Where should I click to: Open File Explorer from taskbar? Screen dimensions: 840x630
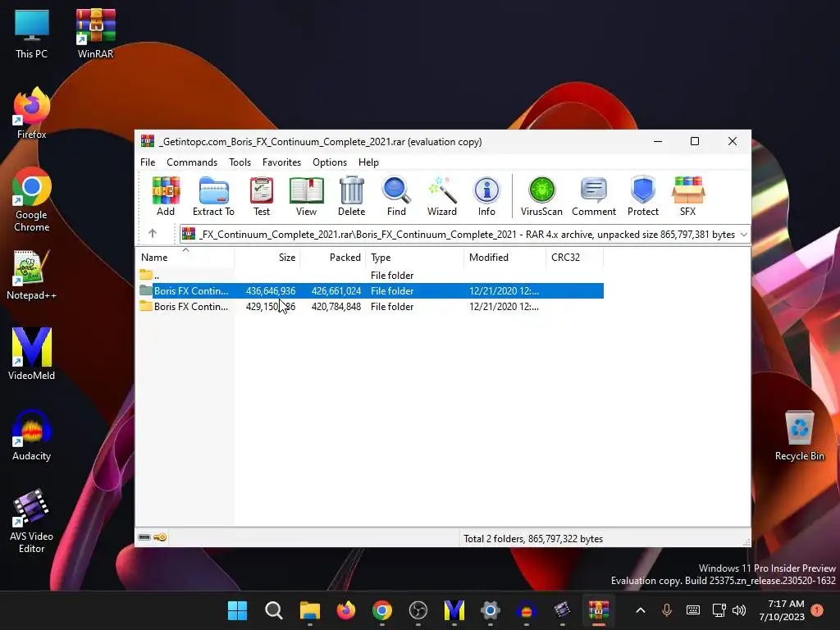(x=309, y=610)
